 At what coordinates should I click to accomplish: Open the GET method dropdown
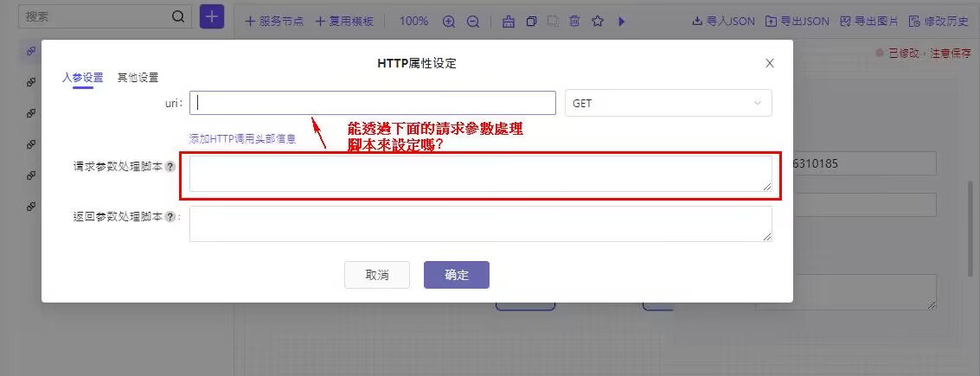668,103
